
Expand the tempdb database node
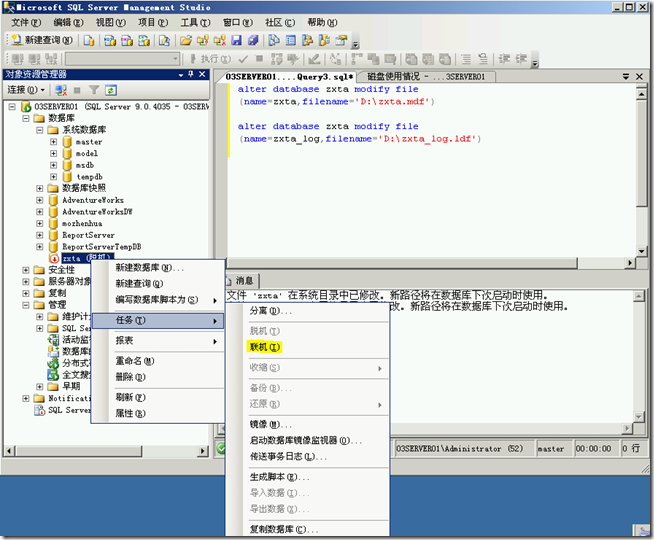tap(53, 177)
